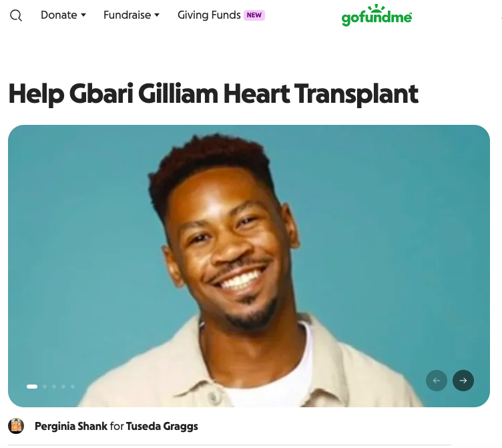
Task: Click the NEW badge
Action: (254, 15)
